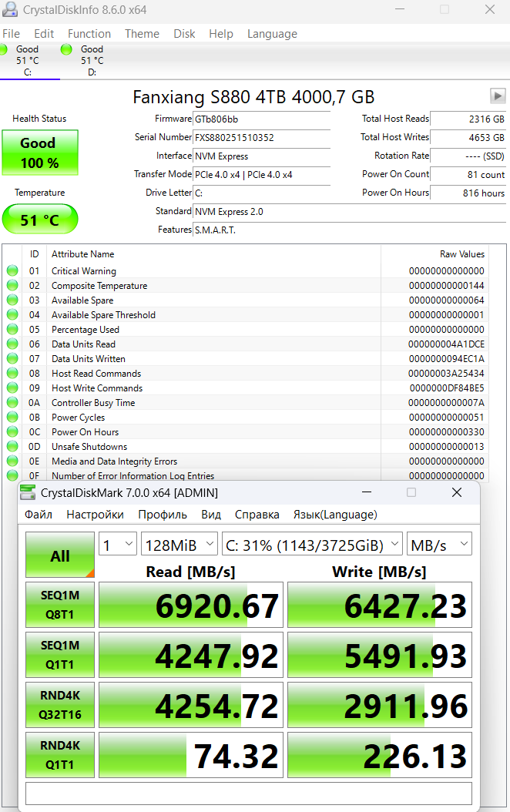Click the Good 100 % health status box
This screenshot has width=510, height=812.
tap(39, 153)
